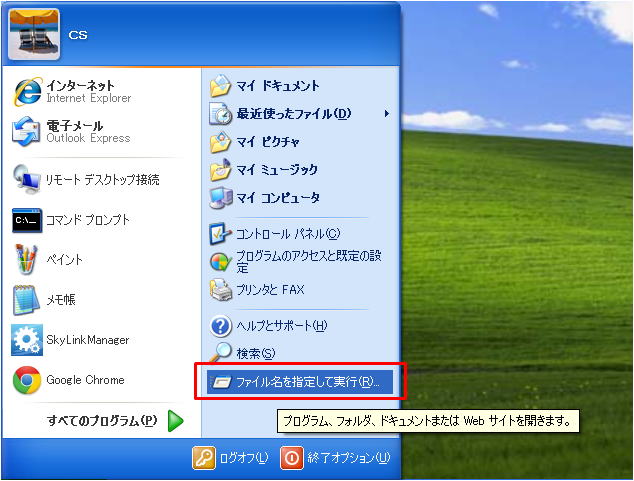The image size is (634, 481).
Task: Click メモ帳 text label
Action: point(61,300)
